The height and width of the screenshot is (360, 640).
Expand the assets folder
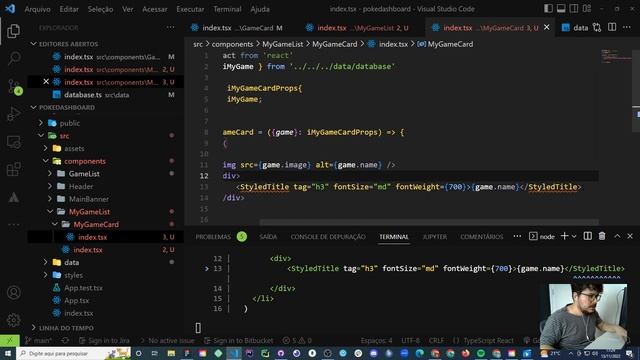pos(74,148)
